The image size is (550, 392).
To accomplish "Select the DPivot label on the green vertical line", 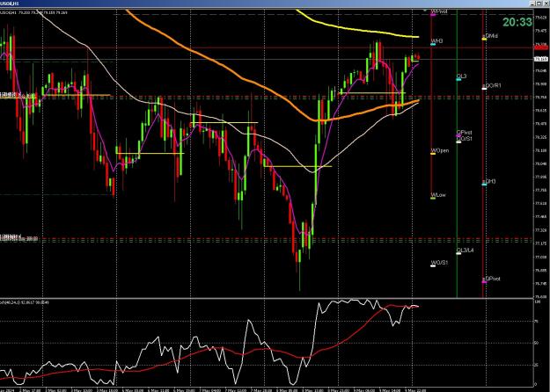I will 464,133.
